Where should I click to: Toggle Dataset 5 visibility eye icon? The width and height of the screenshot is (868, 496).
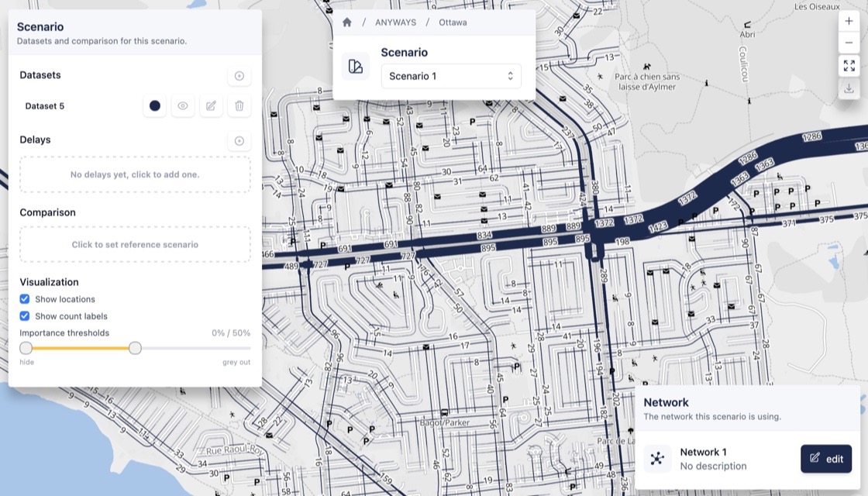[183, 105]
